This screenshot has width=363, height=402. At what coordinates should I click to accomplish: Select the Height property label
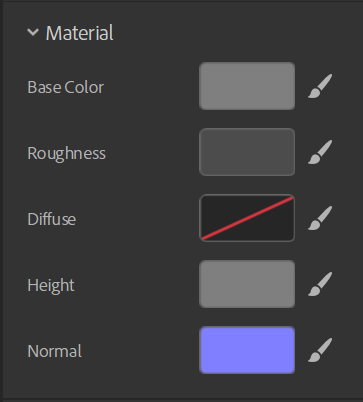tap(51, 286)
